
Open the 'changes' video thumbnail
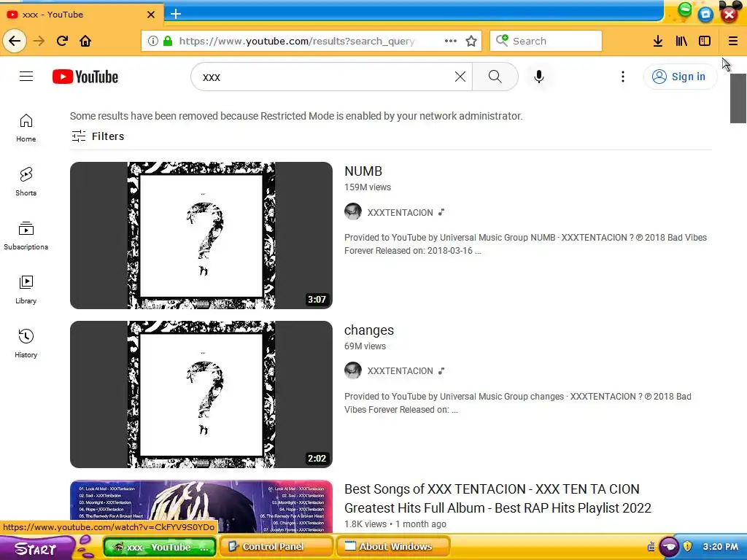pyautogui.click(x=201, y=394)
